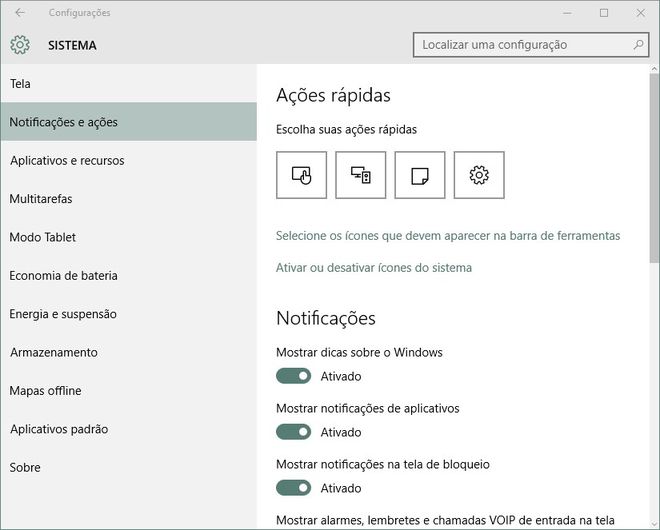660x530 pixels.
Task: Select the Connect devices quick action tile
Action: (x=361, y=175)
